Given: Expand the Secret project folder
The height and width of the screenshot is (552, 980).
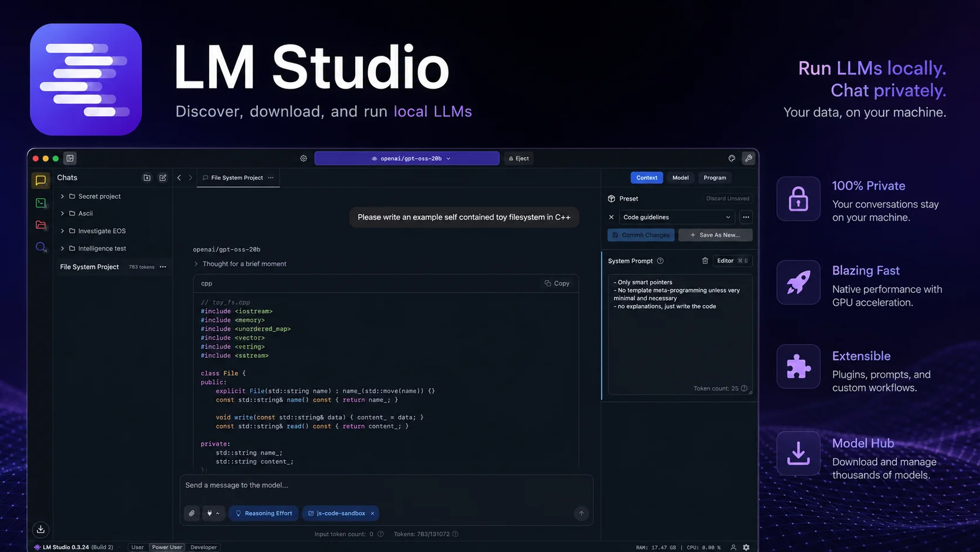Looking at the screenshot, I should (x=62, y=197).
